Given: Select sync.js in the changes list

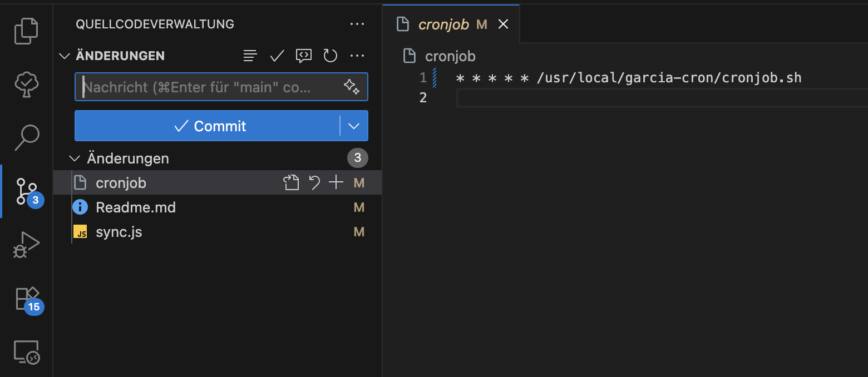Looking at the screenshot, I should coord(218,232).
